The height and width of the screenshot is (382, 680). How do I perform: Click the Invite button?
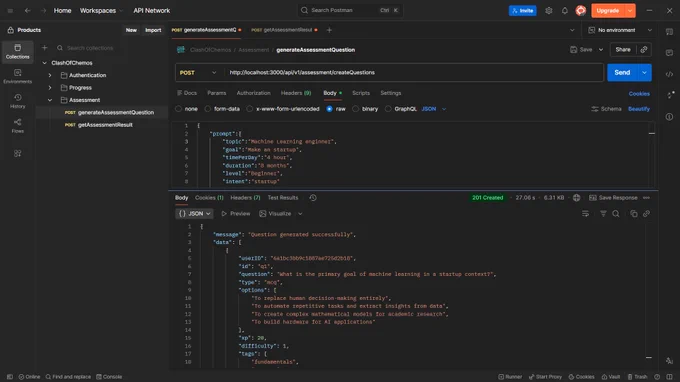point(523,10)
